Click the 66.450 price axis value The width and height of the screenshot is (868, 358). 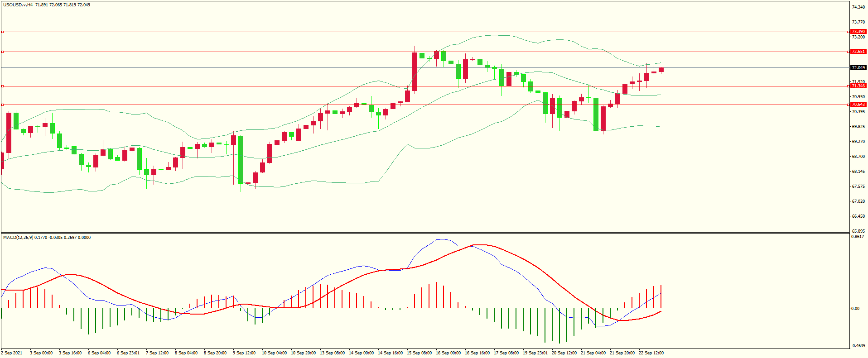858,216
